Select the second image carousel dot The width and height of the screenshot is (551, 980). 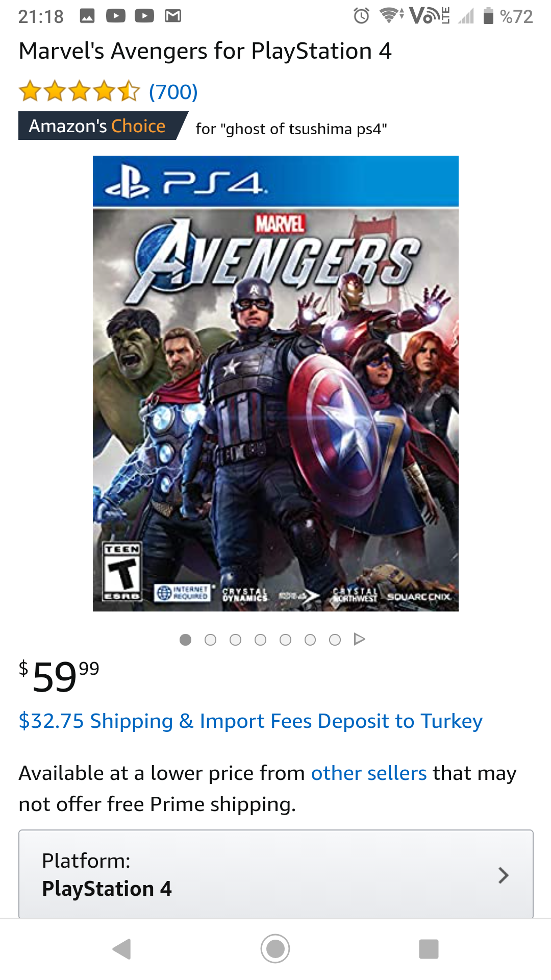(x=210, y=640)
